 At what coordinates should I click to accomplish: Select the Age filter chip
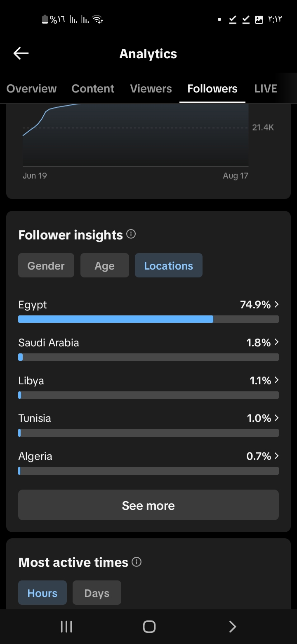(x=105, y=265)
